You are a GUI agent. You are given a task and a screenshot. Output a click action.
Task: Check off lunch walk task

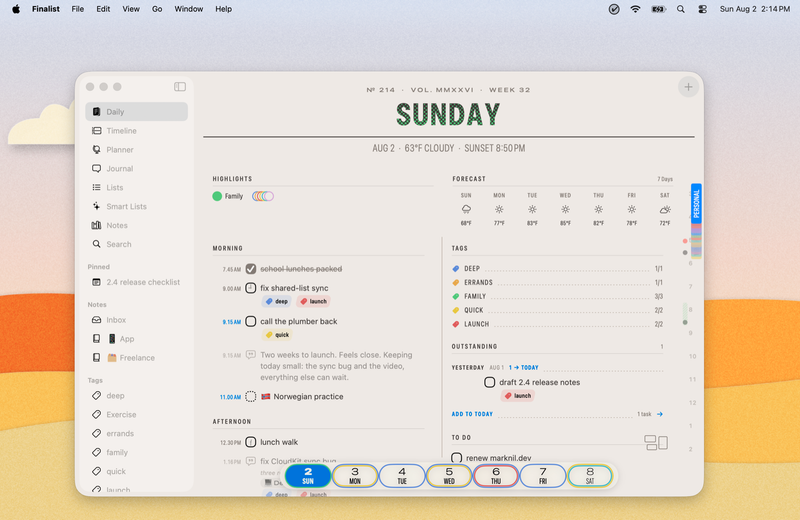[x=251, y=442]
